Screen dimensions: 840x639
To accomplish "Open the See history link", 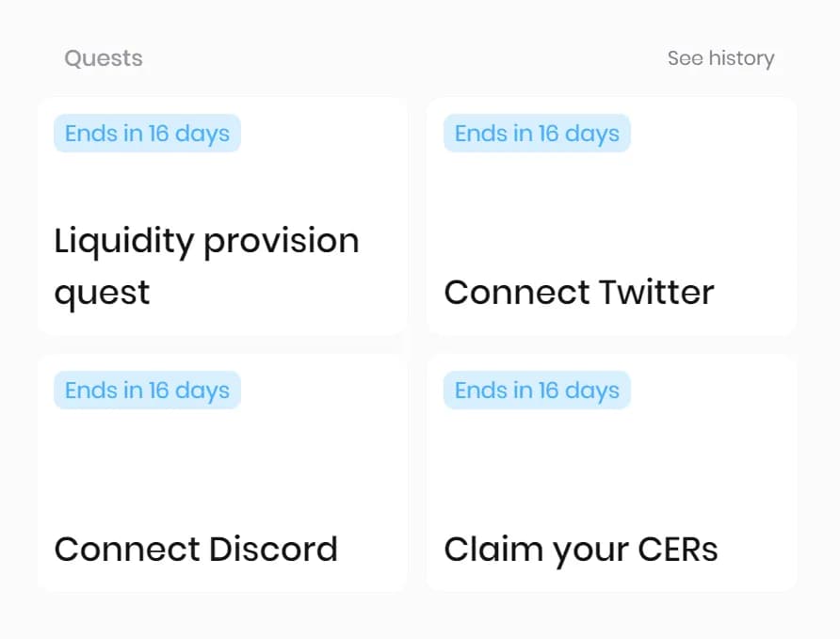I will [x=720, y=58].
